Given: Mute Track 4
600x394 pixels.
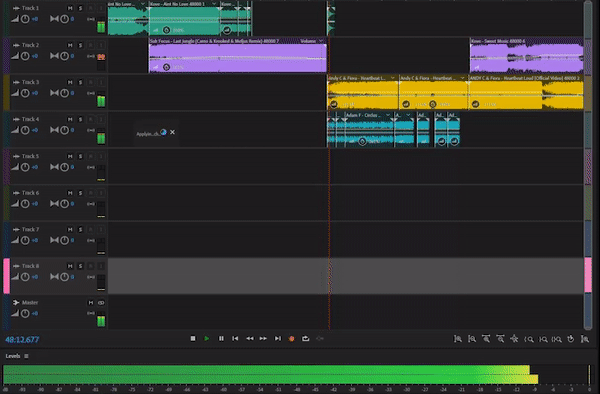Looking at the screenshot, I should 70,119.
